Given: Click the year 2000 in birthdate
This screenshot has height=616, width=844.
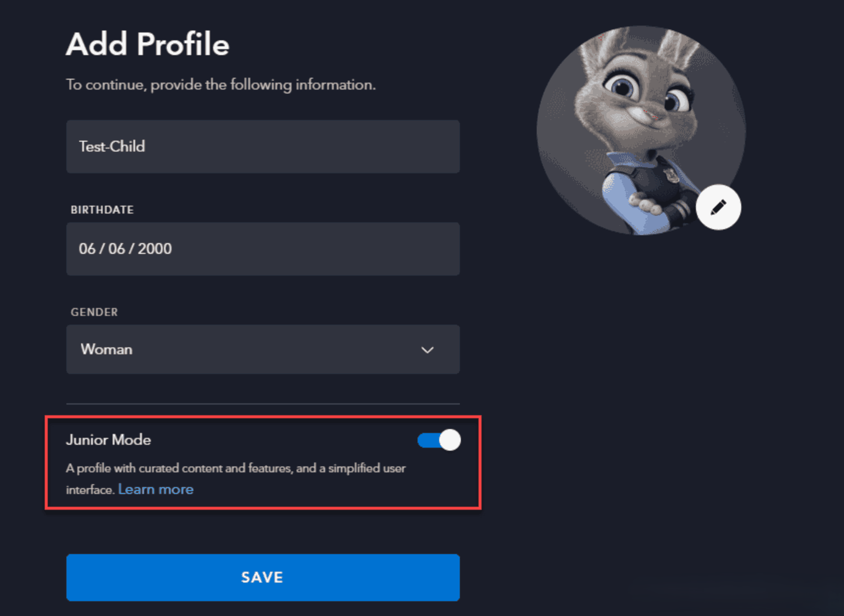Looking at the screenshot, I should pyautogui.click(x=154, y=249).
